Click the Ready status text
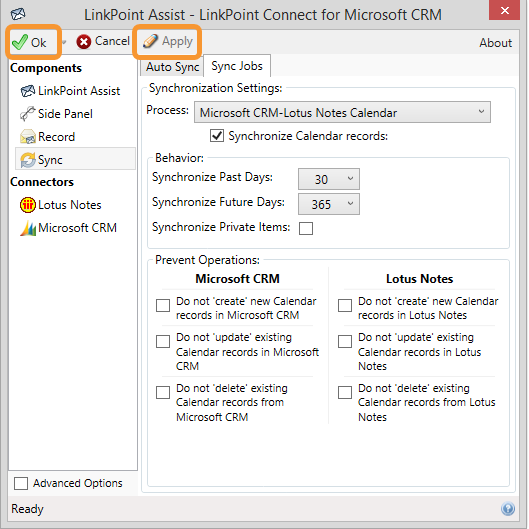 click(27, 509)
